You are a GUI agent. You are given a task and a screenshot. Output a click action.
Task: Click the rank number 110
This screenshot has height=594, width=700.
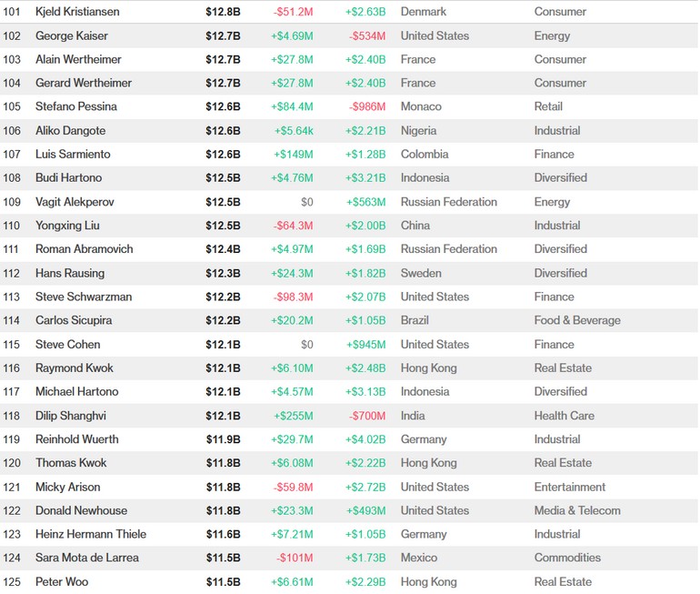(x=12, y=226)
